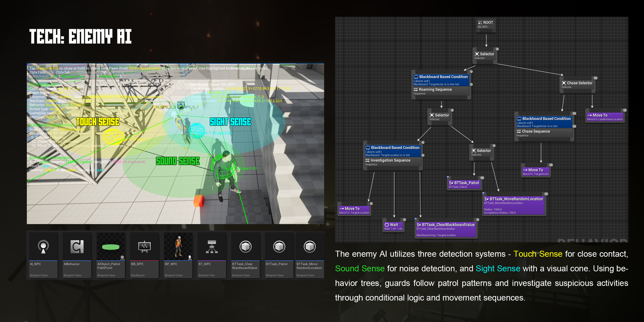Image resolution: width=644 pixels, height=322 pixels.
Task: Open the AIBehavior blueprint class icon
Action: tap(77, 247)
